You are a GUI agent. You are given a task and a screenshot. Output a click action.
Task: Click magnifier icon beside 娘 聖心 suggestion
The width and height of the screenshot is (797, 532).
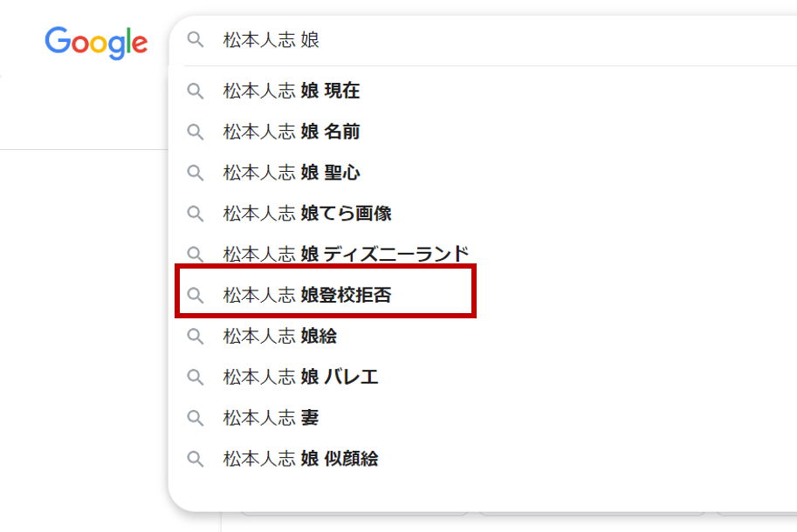pyautogui.click(x=196, y=173)
